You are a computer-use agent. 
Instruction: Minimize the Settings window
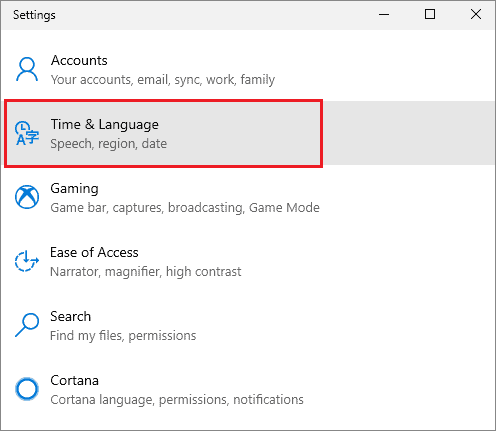384,15
